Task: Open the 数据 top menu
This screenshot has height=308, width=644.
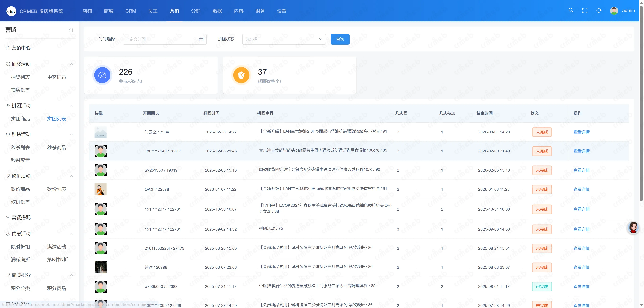Action: 217,11
